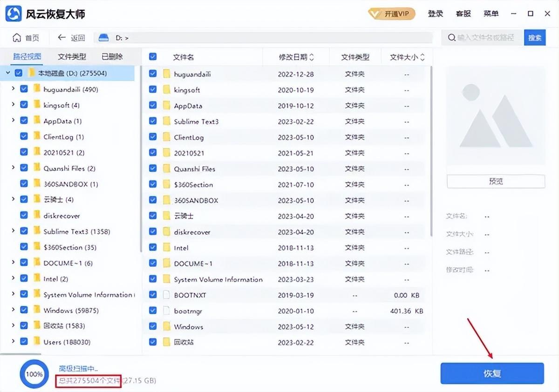The height and width of the screenshot is (392, 559).
Task: Focus the file name search field
Action: coord(483,38)
